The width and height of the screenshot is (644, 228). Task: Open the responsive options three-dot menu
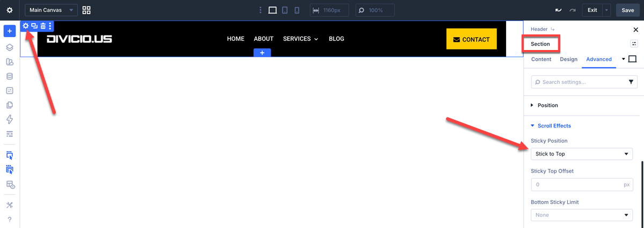[261, 10]
